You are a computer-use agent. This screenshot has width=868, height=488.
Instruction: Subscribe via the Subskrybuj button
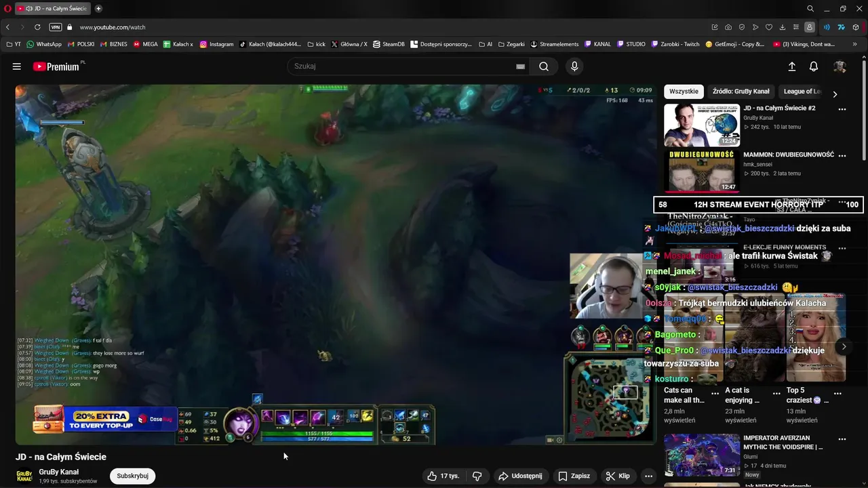coord(132,476)
